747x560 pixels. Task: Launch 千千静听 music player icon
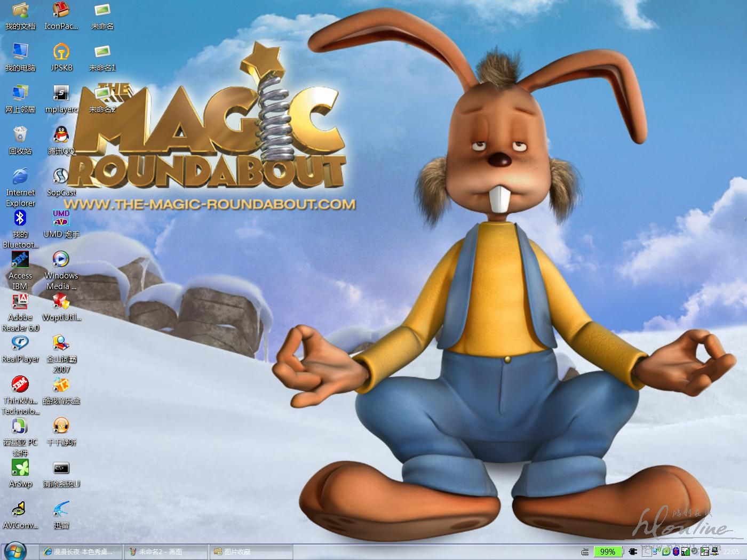coord(61,427)
